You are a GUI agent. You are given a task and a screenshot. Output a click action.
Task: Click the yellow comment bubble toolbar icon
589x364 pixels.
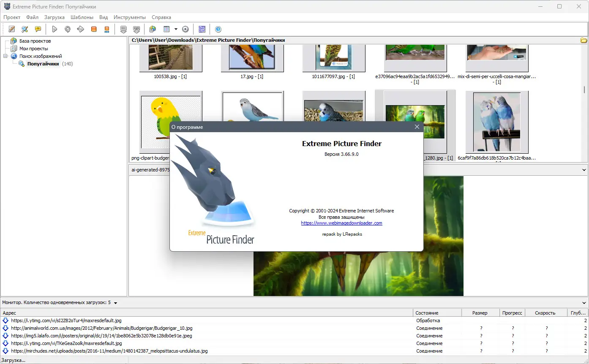point(38,29)
